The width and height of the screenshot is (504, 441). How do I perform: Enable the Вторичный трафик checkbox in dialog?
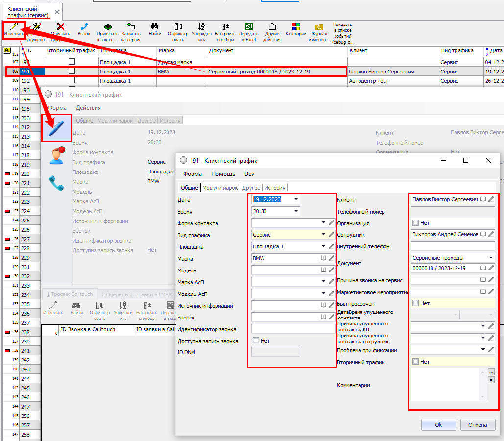(x=416, y=362)
